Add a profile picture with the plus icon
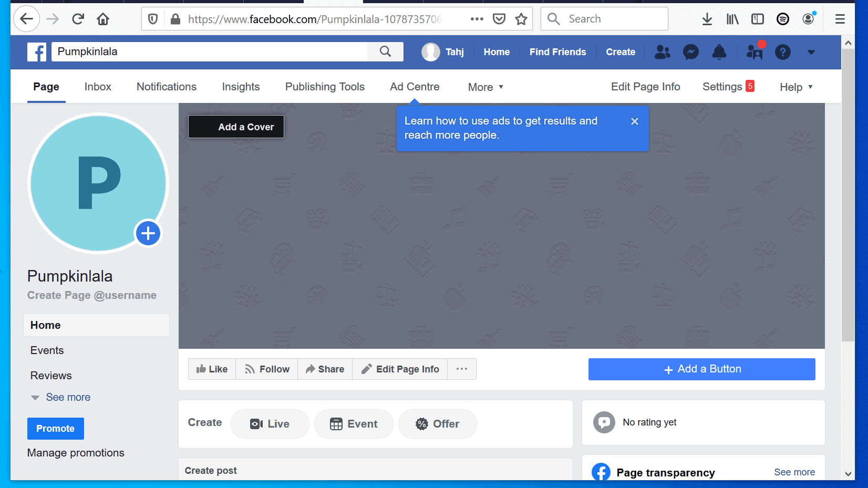868x488 pixels. pos(148,233)
